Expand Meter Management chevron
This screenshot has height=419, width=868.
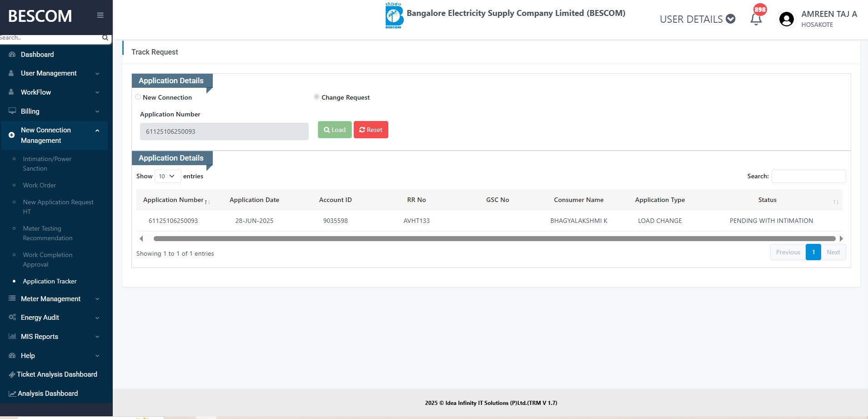pos(97,299)
